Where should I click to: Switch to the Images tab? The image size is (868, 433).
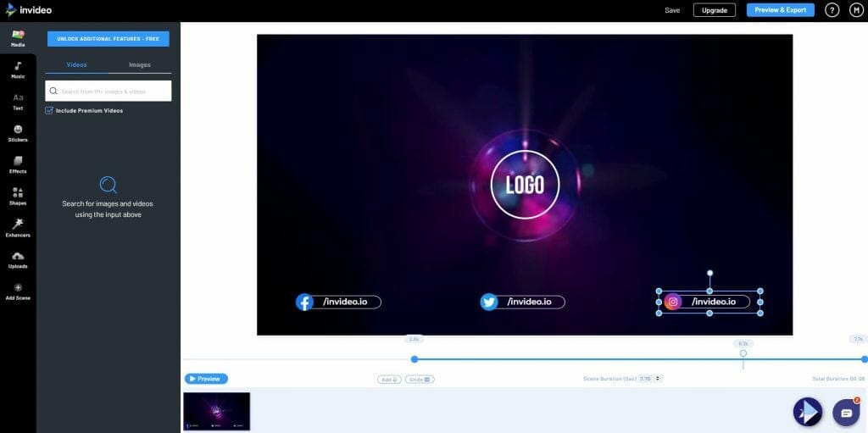(x=140, y=64)
